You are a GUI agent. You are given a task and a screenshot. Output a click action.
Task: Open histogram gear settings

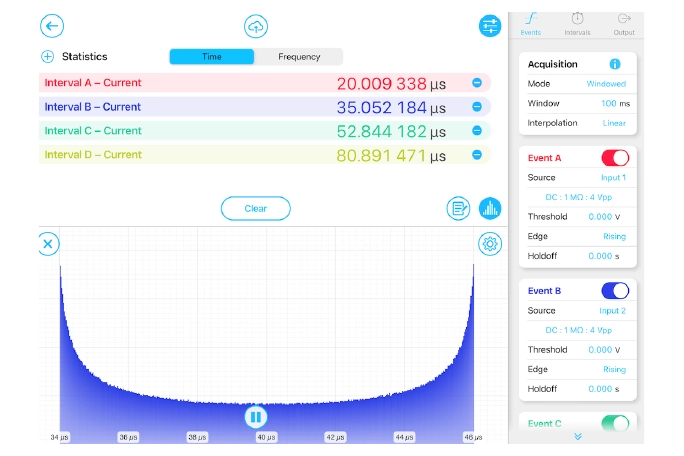490,244
